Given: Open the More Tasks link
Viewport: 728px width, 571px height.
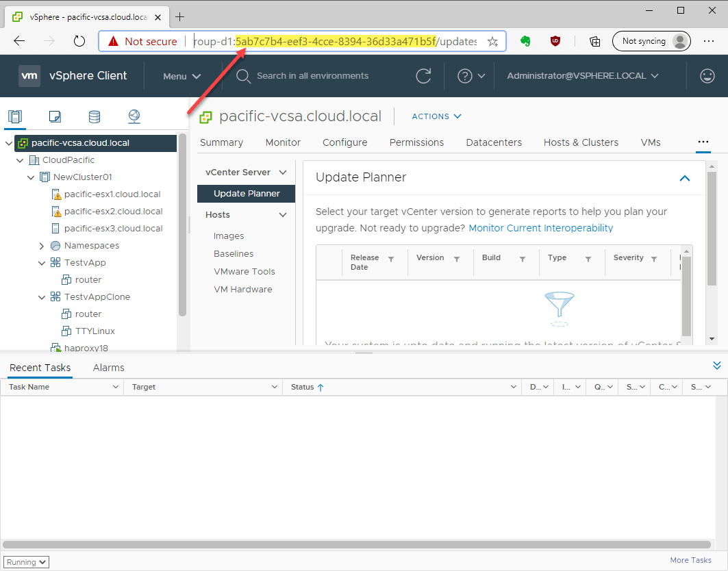Looking at the screenshot, I should (690, 560).
